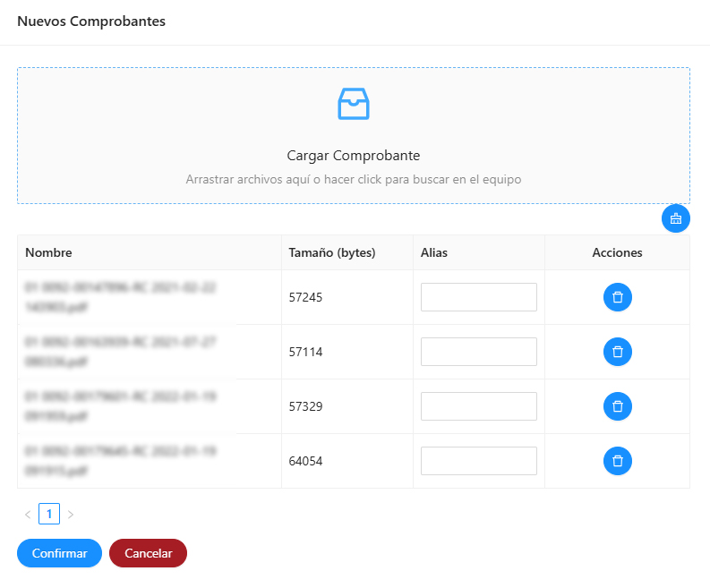This screenshot has width=710, height=588.
Task: Select the size value 57329
Action: (x=305, y=406)
